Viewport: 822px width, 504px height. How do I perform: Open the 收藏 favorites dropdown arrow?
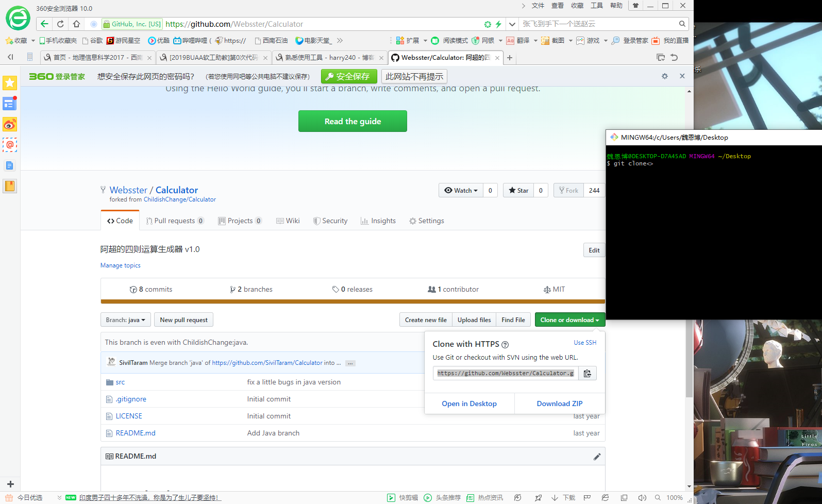point(33,40)
